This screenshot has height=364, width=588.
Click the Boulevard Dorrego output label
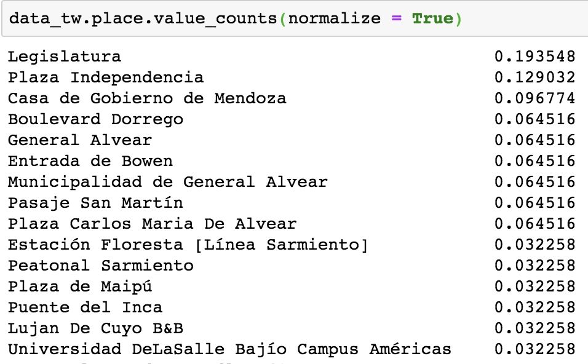(95, 119)
